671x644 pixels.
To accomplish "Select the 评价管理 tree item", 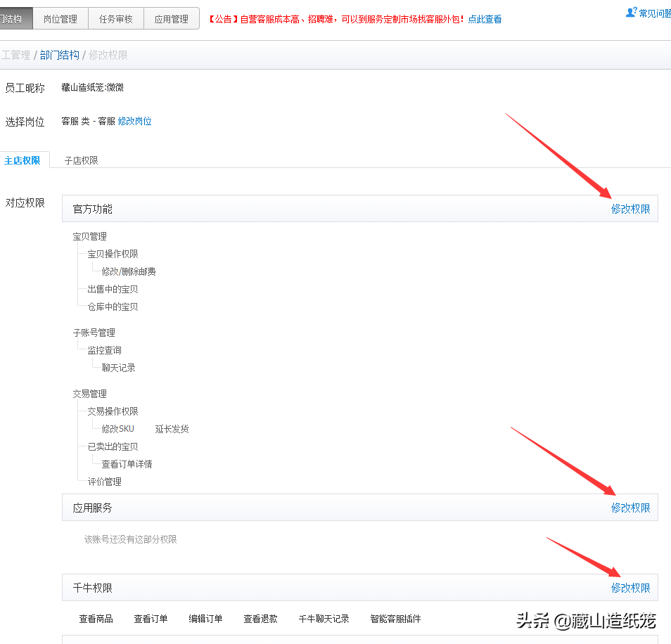I will pos(104,482).
